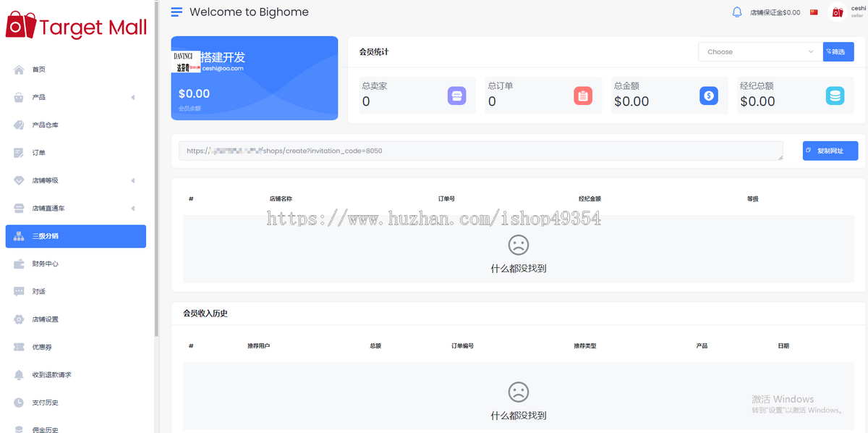Click the 店铺等级 diamond icon
Image resolution: width=868 pixels, height=433 pixels.
tap(19, 180)
